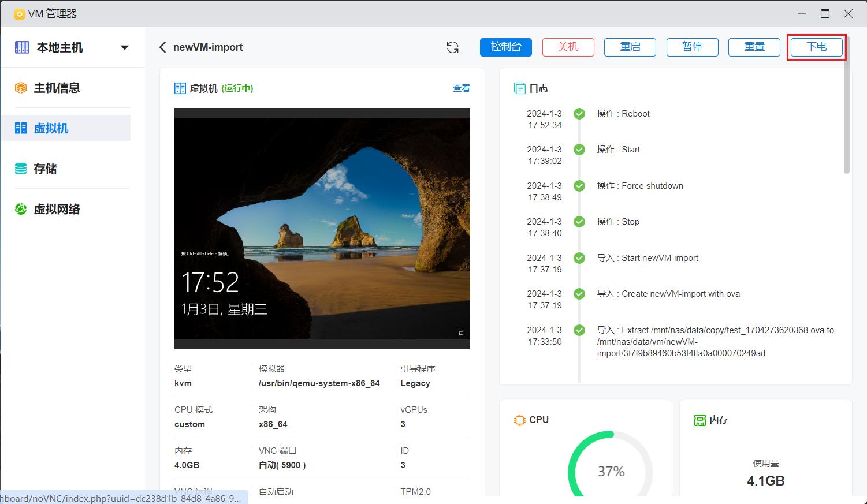
Task: Click green check for Extract ova log
Action: [579, 330]
